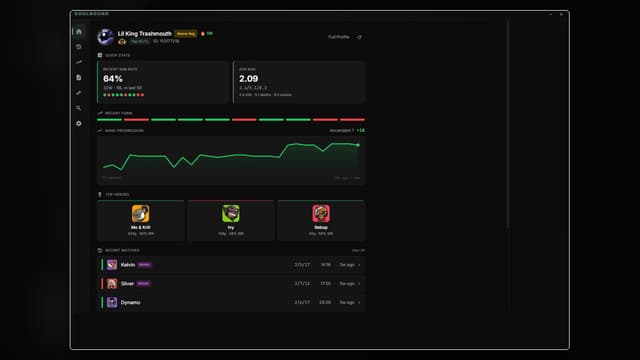This screenshot has height=360, width=640.
Task: Open the Full Profile link
Action: (338, 37)
